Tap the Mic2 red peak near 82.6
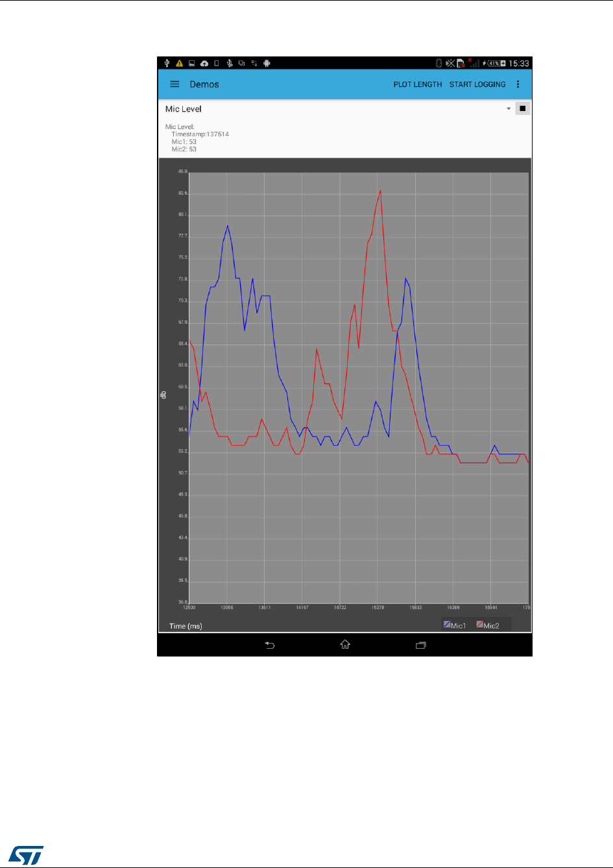The image size is (613, 868). point(380,191)
